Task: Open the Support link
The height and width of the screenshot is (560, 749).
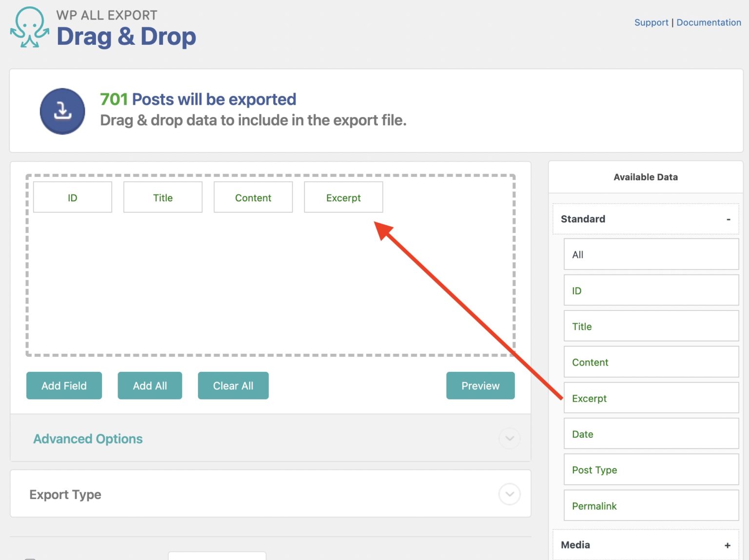Action: [x=651, y=22]
